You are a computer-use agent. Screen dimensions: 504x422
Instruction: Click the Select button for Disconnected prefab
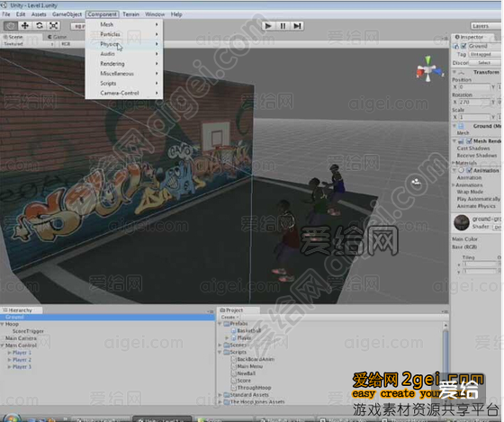point(484,63)
